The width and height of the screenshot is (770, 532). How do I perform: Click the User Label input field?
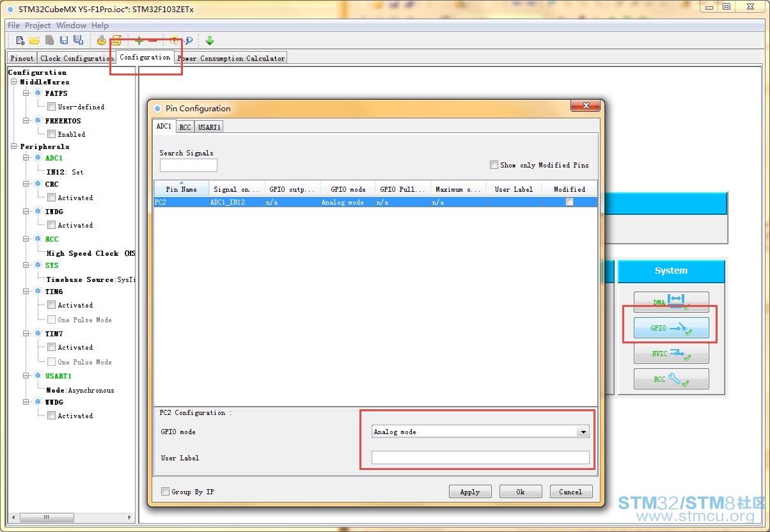480,457
